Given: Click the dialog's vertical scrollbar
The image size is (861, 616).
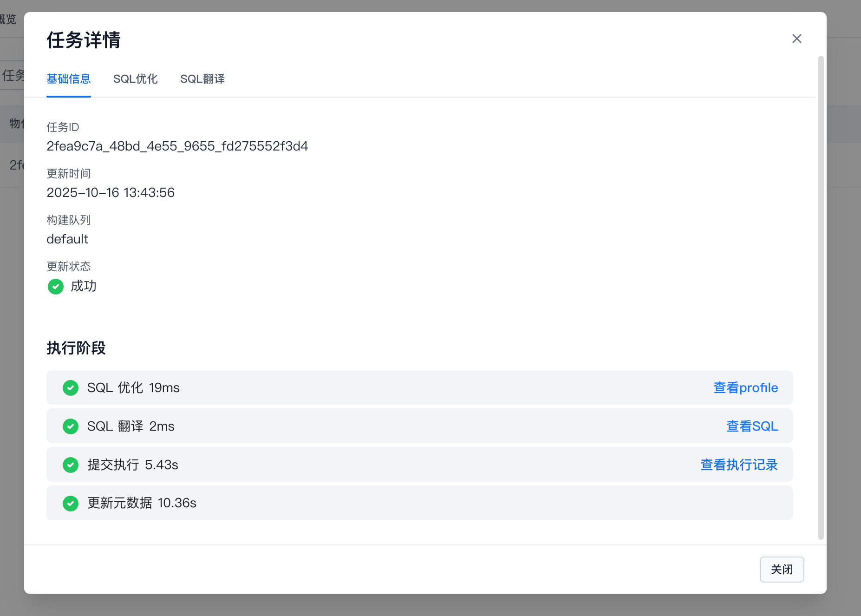Looking at the screenshot, I should tap(821, 297).
